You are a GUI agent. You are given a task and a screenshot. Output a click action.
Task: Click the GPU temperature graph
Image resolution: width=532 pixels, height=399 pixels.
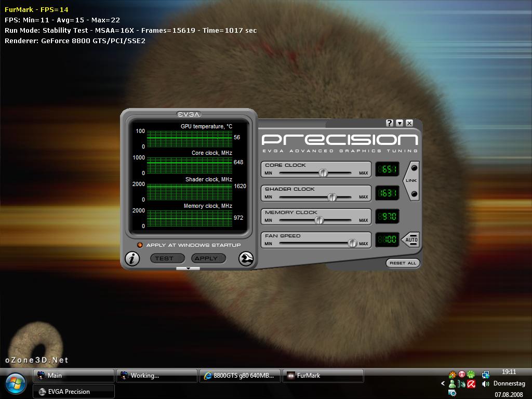(x=189, y=139)
